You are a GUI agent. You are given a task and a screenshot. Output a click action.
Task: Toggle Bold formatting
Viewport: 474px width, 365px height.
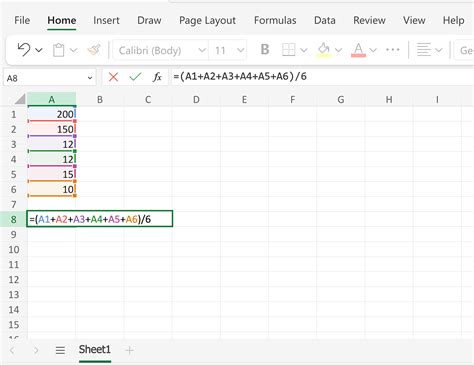coord(265,50)
